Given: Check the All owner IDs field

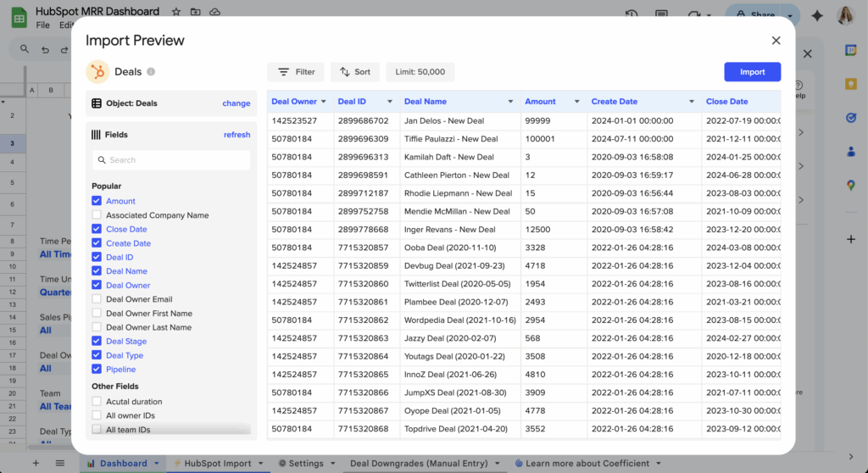Looking at the screenshot, I should [97, 415].
